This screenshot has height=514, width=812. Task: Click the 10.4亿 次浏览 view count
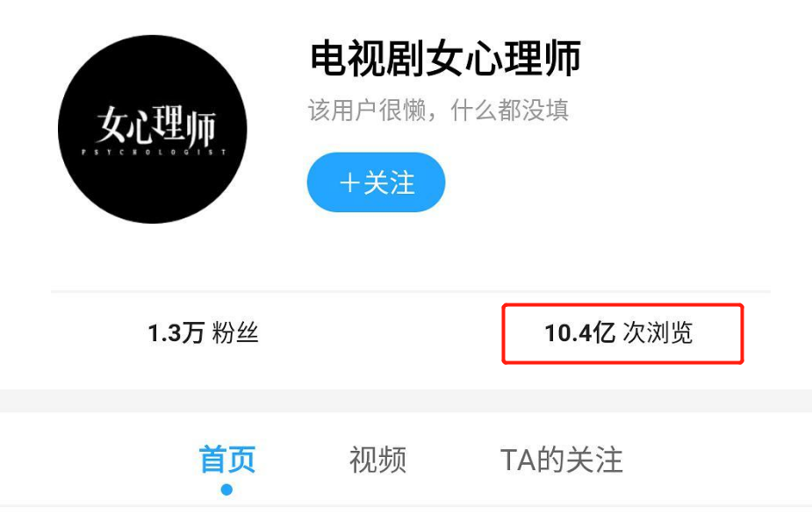click(618, 332)
